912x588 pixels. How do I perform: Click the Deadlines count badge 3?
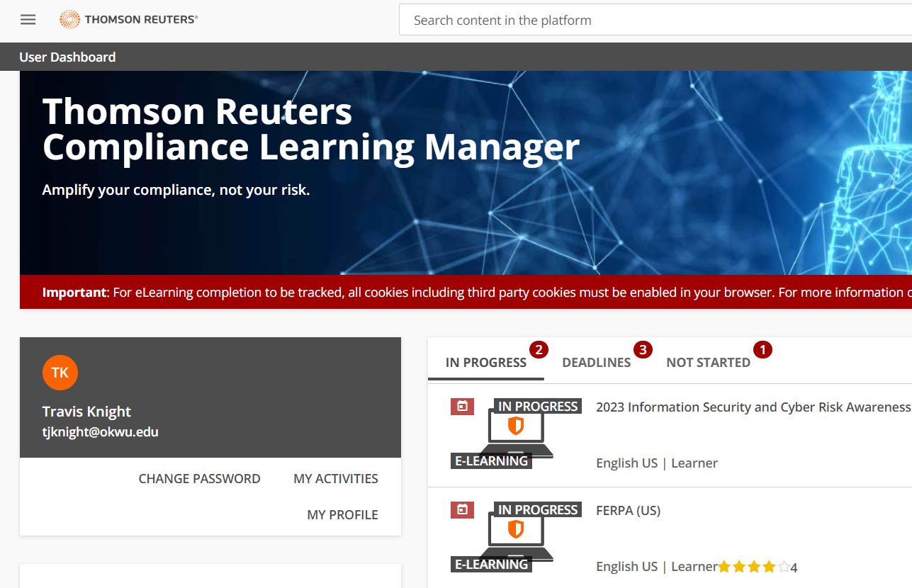point(643,349)
